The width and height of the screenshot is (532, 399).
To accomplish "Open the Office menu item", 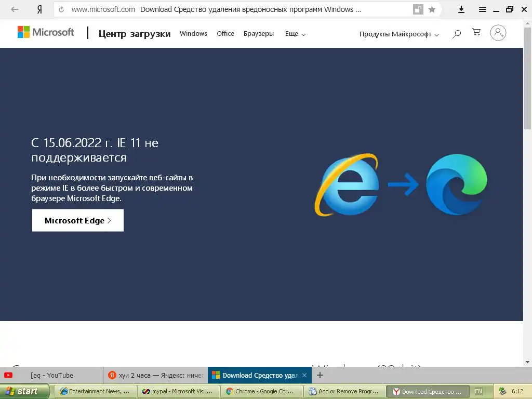I will (x=225, y=34).
